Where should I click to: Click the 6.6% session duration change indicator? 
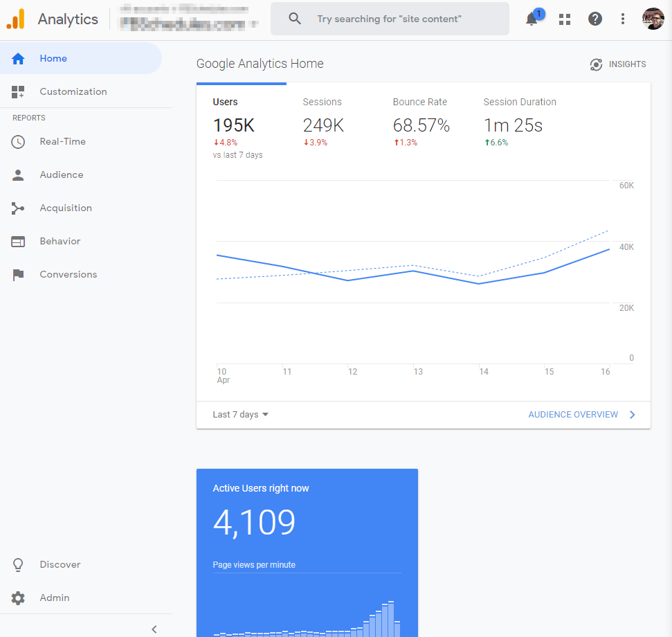click(x=496, y=143)
